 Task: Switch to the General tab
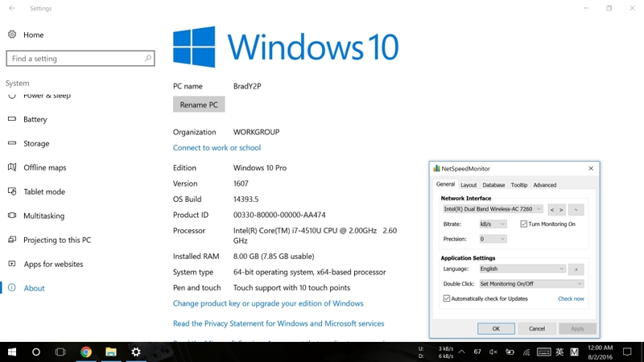tap(445, 184)
